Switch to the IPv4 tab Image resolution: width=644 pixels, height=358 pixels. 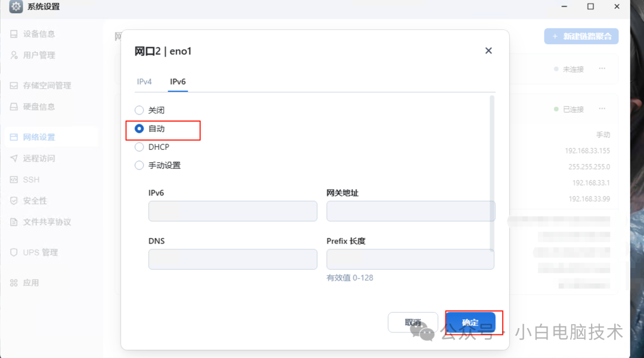point(144,81)
